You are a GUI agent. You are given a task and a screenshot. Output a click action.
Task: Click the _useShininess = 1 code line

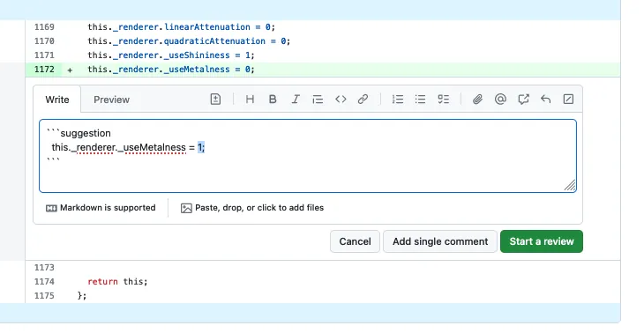(171, 55)
